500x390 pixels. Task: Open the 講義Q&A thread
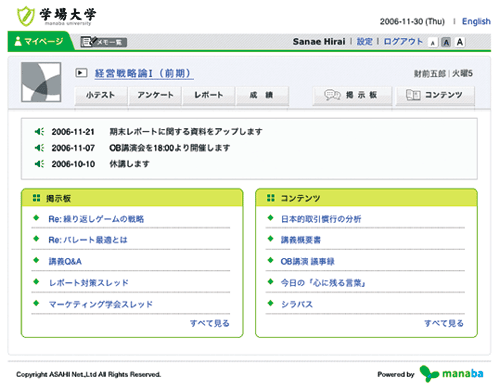[65, 261]
